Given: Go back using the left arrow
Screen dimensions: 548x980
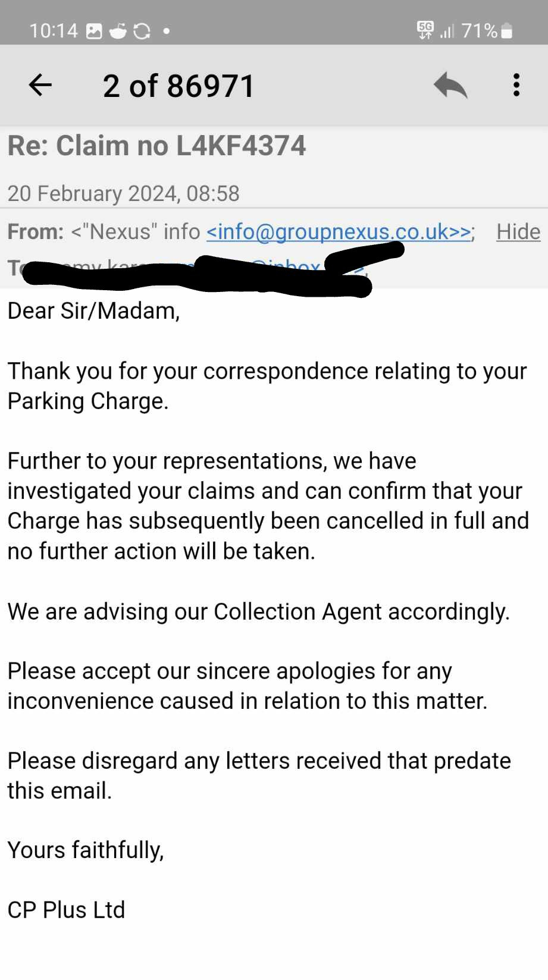Looking at the screenshot, I should [x=40, y=85].
